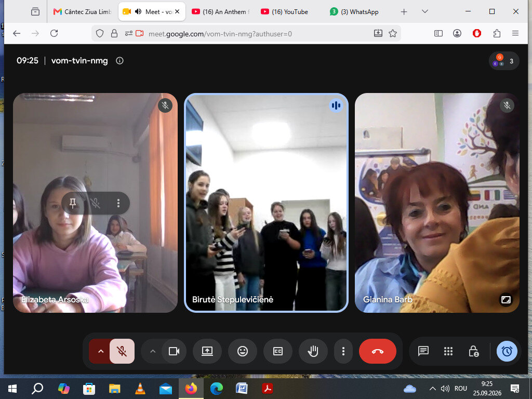This screenshot has width=532, height=399.
Task: Open host controls lock icon
Action: tap(473, 351)
